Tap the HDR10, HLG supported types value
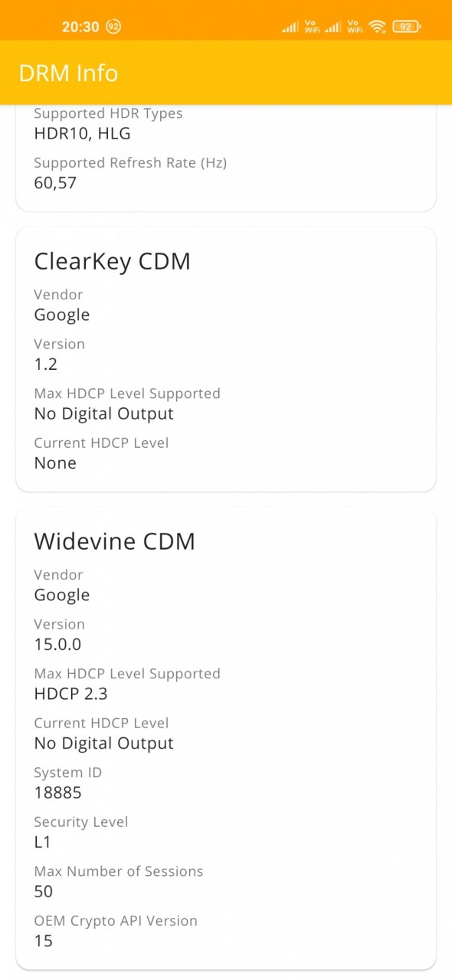Screen dimensions: 452x980 pos(83,133)
